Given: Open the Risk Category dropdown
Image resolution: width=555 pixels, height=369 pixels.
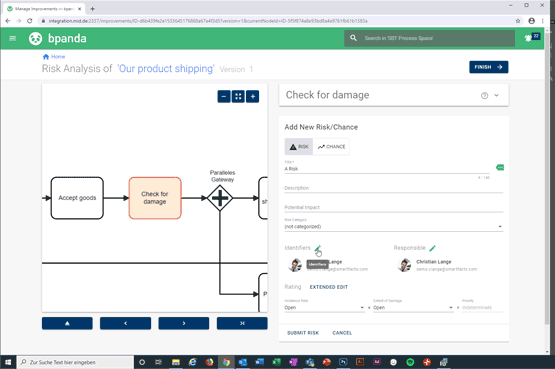Looking at the screenshot, I should 394,226.
